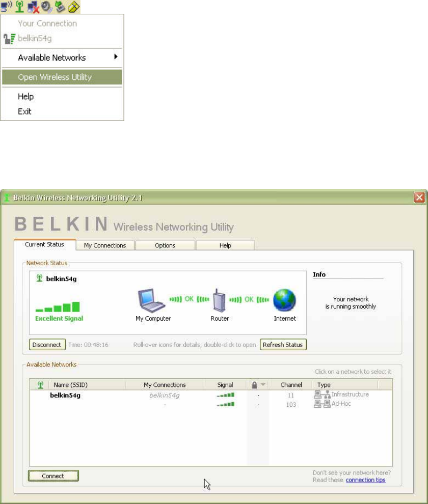Viewport: 428px width, 504px height.
Task: Open the Help tab in the utility
Action: (225, 245)
